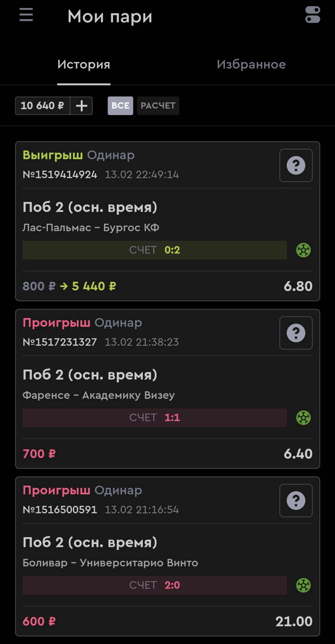This screenshot has height=644, width=335.
Task: Click football icon for Фаренсе match
Action: pyautogui.click(x=303, y=418)
